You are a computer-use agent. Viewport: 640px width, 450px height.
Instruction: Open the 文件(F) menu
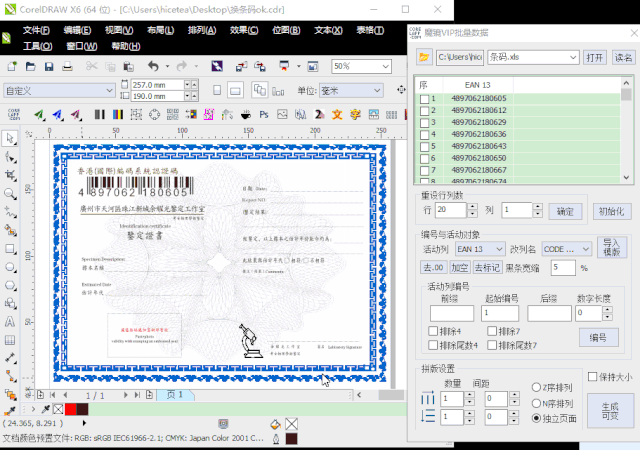36,30
